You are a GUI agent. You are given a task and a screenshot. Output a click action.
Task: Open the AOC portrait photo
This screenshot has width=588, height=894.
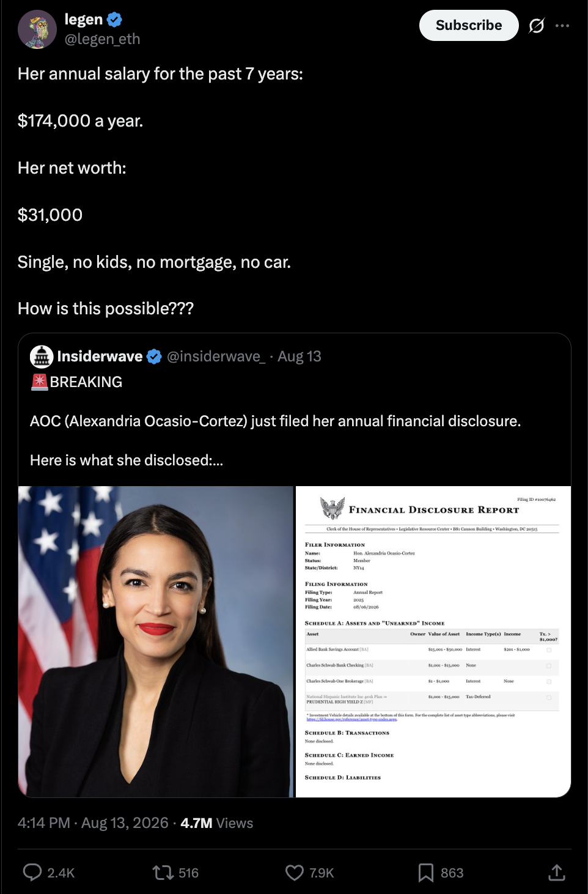156,641
